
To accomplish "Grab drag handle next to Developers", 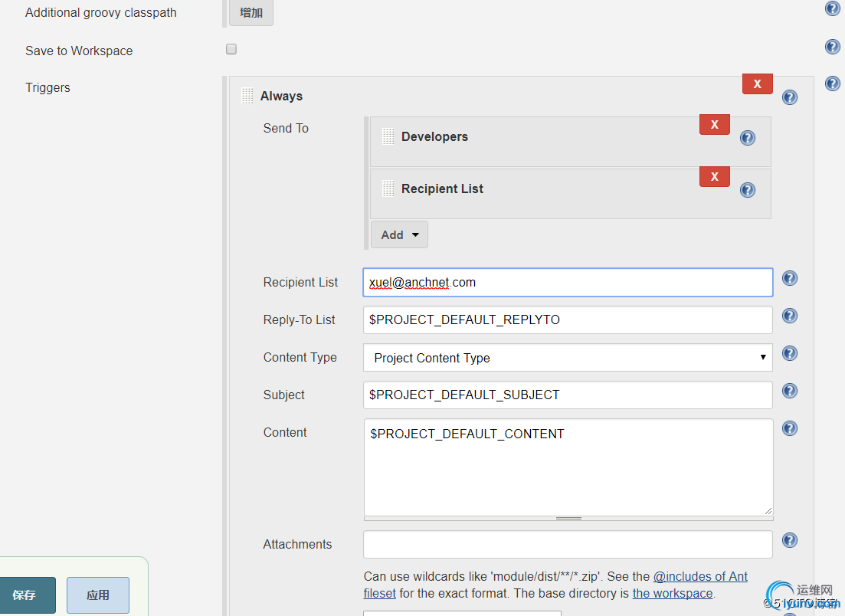I will [388, 137].
